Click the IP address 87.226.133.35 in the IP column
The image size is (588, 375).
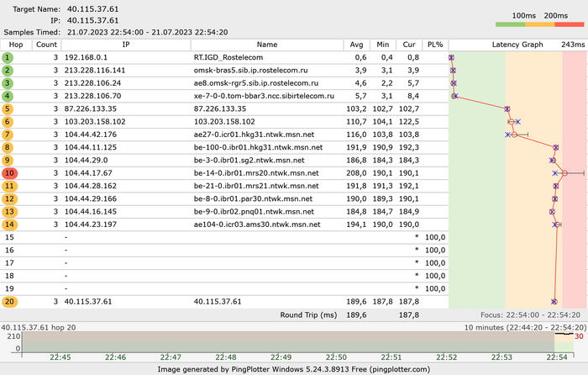click(92, 108)
